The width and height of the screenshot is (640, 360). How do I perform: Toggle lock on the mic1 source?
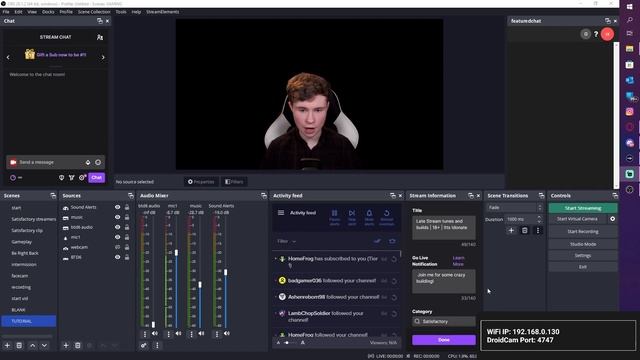(x=127, y=237)
